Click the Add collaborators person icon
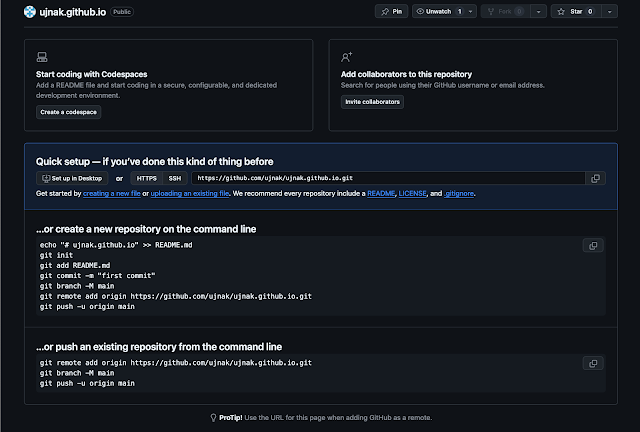The image size is (640, 432). coord(347,58)
